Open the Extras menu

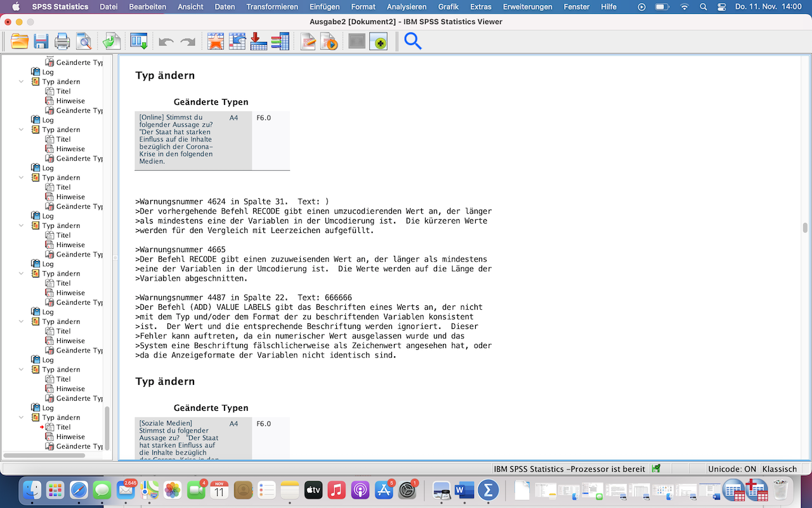pyautogui.click(x=481, y=7)
